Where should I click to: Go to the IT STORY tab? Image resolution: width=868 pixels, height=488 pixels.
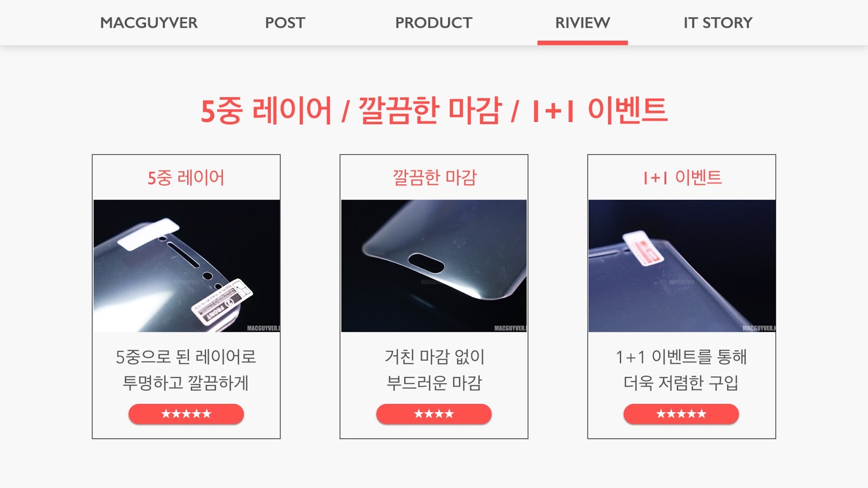718,23
